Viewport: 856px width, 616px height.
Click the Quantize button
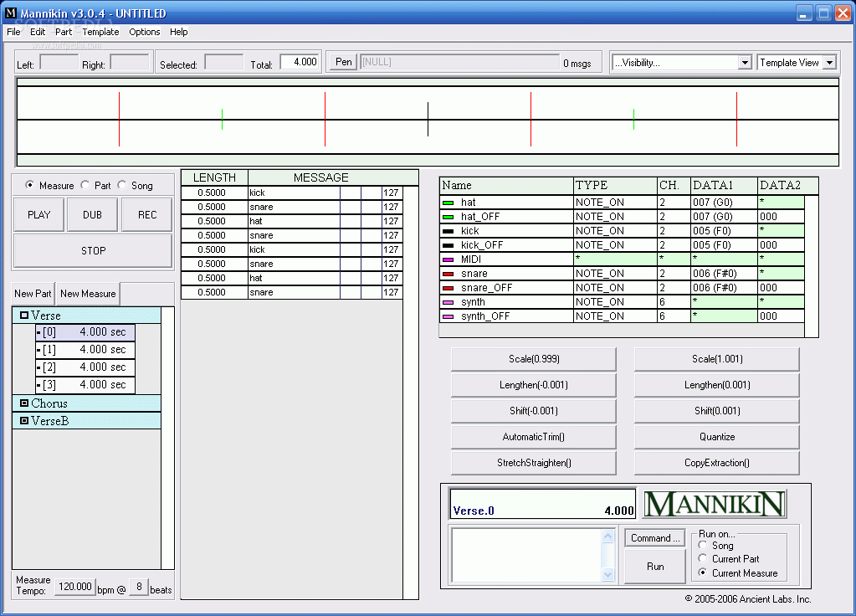[x=717, y=437]
